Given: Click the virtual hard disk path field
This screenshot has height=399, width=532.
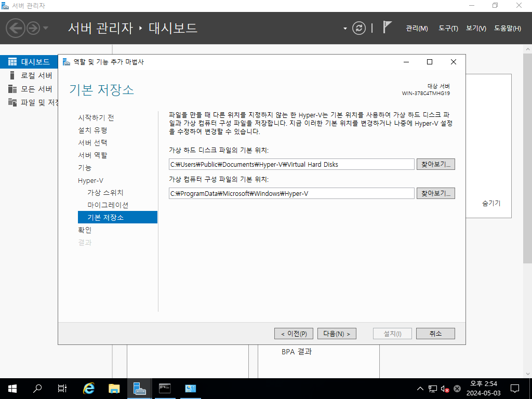Looking at the screenshot, I should [291, 164].
